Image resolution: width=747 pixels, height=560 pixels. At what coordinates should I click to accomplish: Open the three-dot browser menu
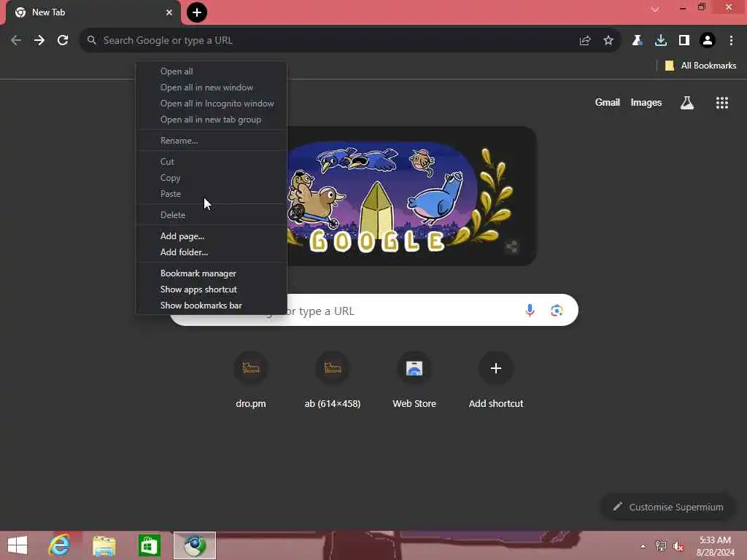click(731, 41)
